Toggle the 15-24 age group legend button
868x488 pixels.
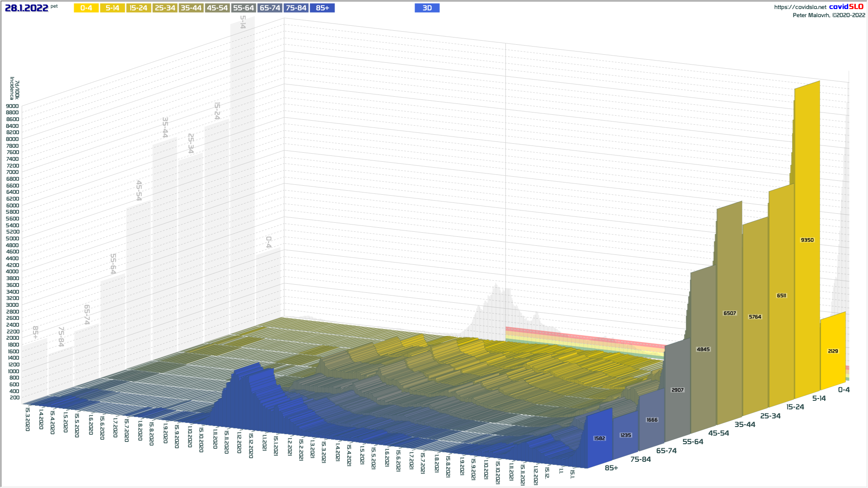click(139, 8)
